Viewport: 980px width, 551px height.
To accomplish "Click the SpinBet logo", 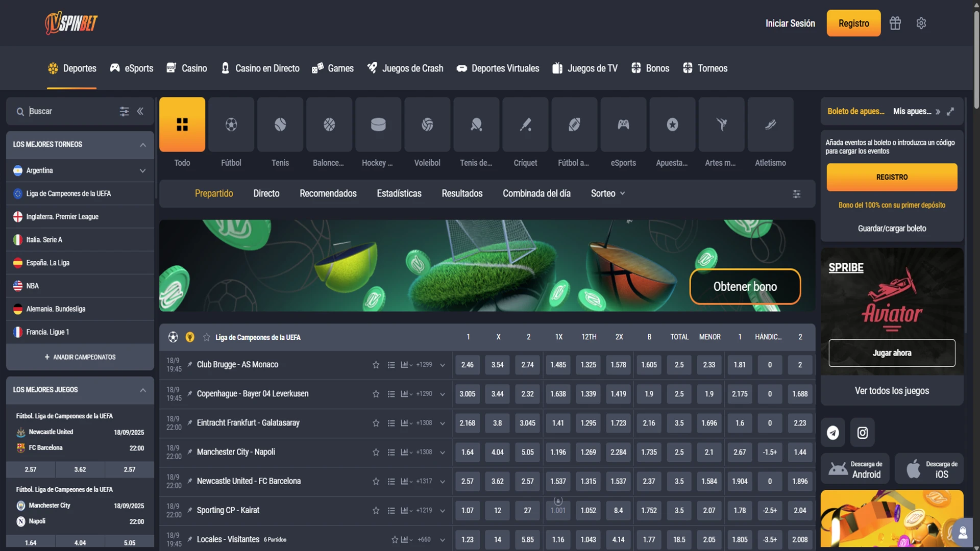I will coord(71,23).
